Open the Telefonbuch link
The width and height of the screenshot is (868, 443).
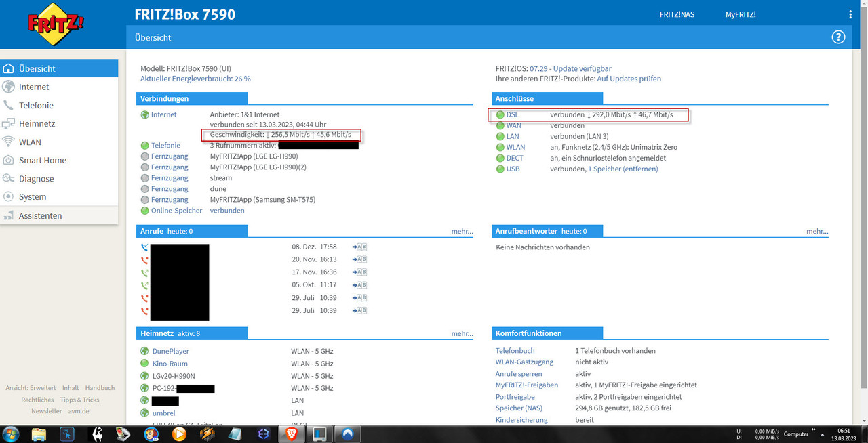click(515, 351)
